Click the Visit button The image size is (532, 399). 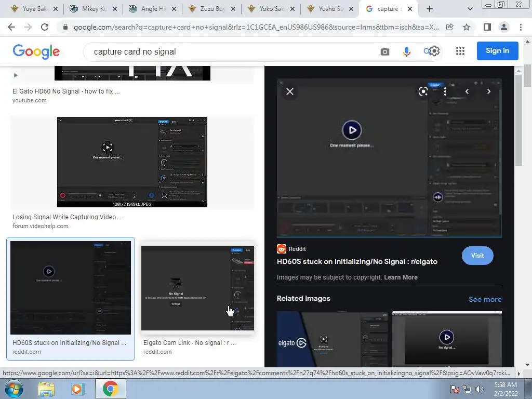[x=477, y=256]
